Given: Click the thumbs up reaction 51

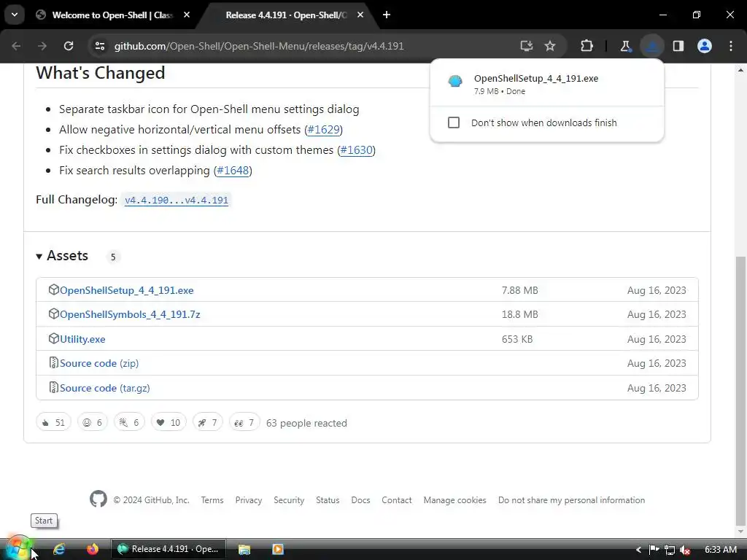Looking at the screenshot, I should pyautogui.click(x=53, y=422).
